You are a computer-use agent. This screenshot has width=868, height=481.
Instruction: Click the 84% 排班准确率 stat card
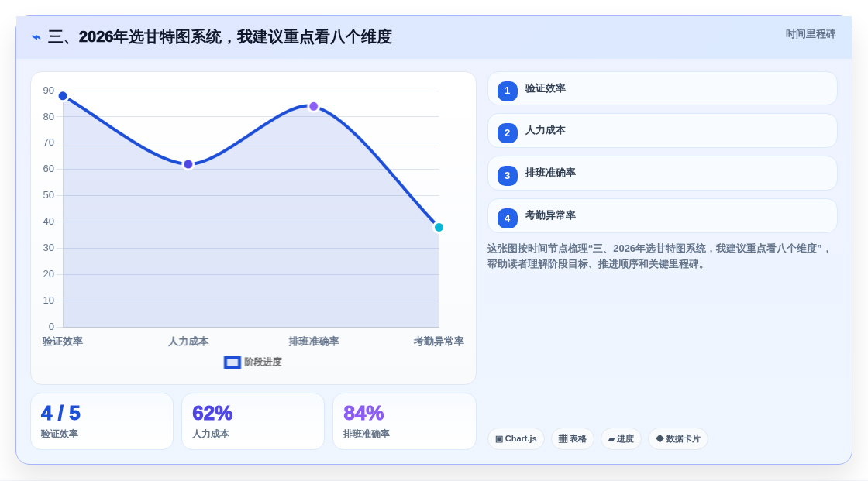click(x=405, y=422)
